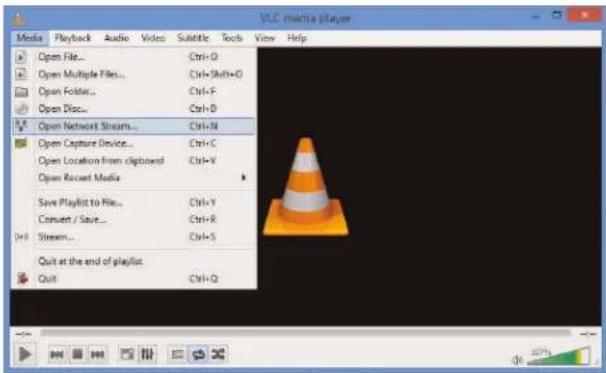Minimize the VLC window
Viewport: 606px width, 373px height.
click(536, 17)
